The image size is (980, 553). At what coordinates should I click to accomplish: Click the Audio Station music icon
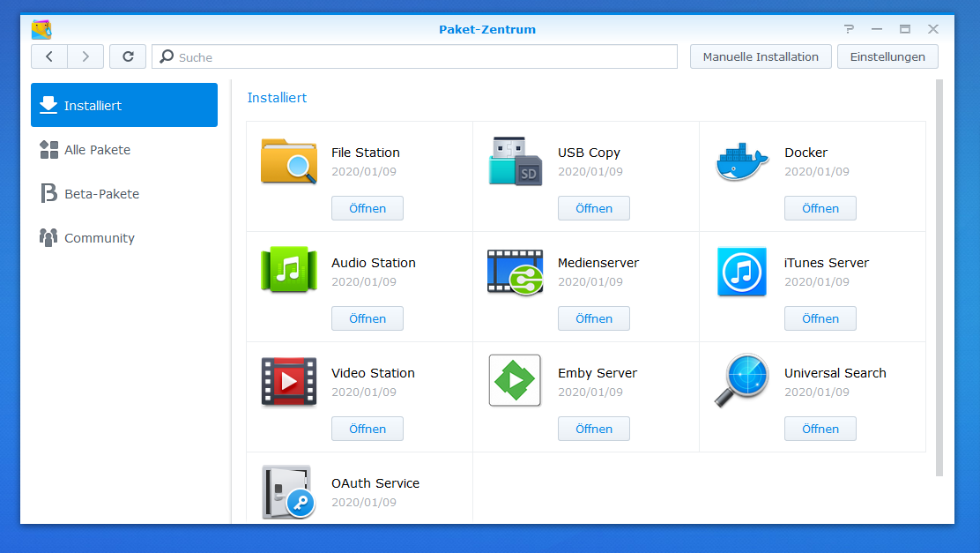[x=289, y=270]
